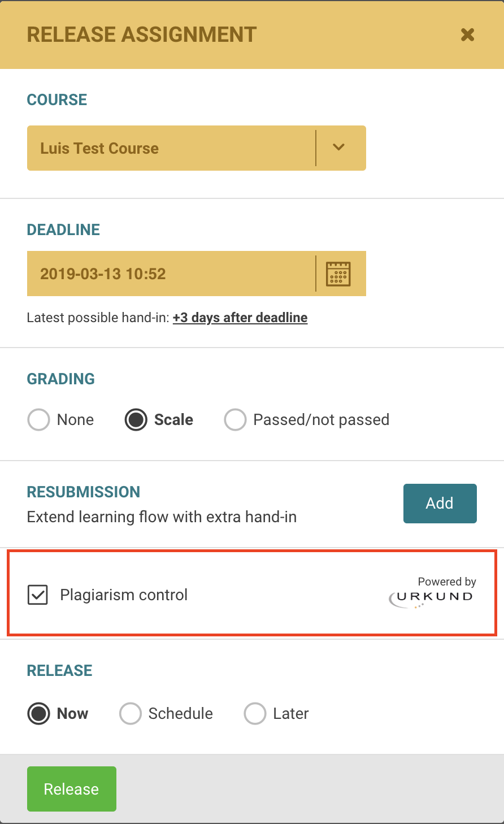Select None grading option
The height and width of the screenshot is (824, 504).
(39, 420)
